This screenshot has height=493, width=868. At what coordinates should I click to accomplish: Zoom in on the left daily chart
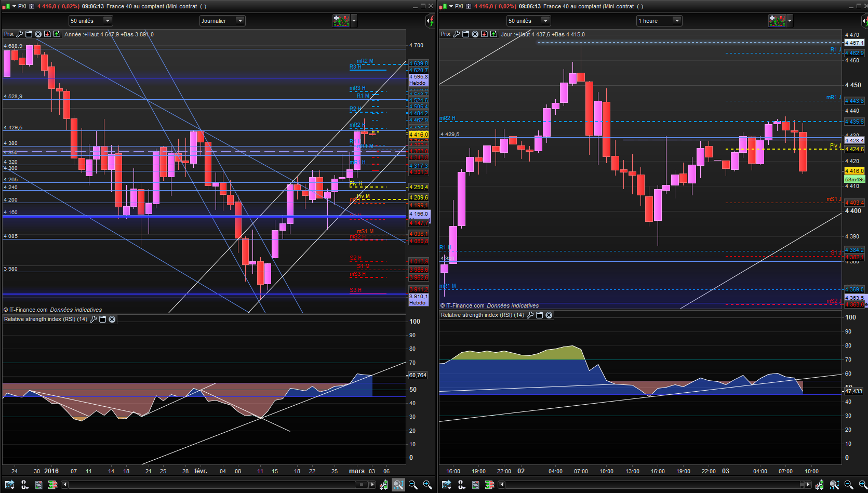(x=428, y=485)
